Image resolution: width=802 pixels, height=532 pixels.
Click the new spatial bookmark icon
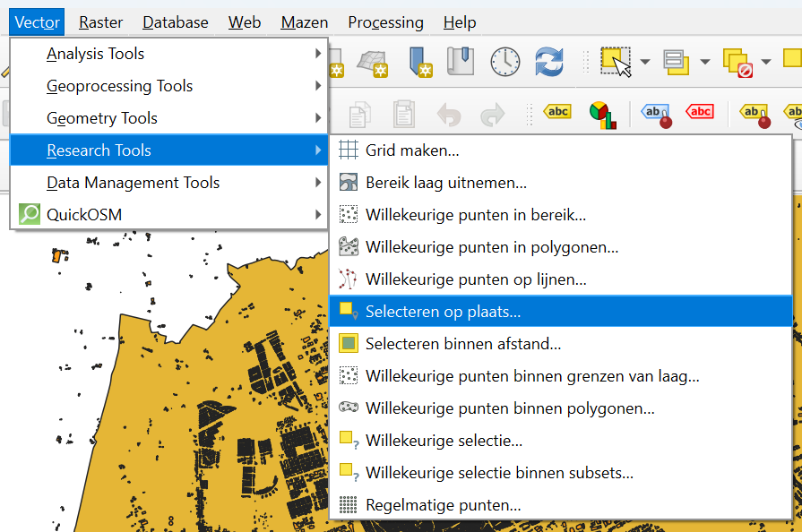[418, 62]
